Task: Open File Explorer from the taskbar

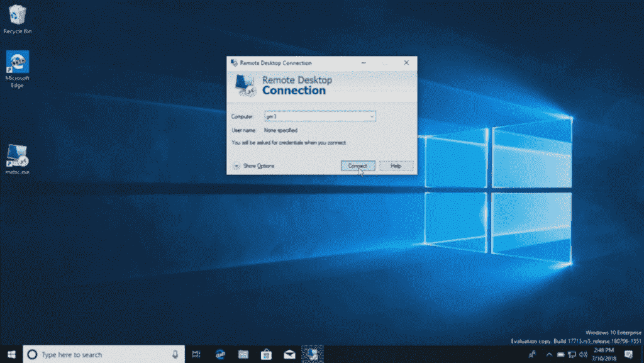Action: coord(243,354)
